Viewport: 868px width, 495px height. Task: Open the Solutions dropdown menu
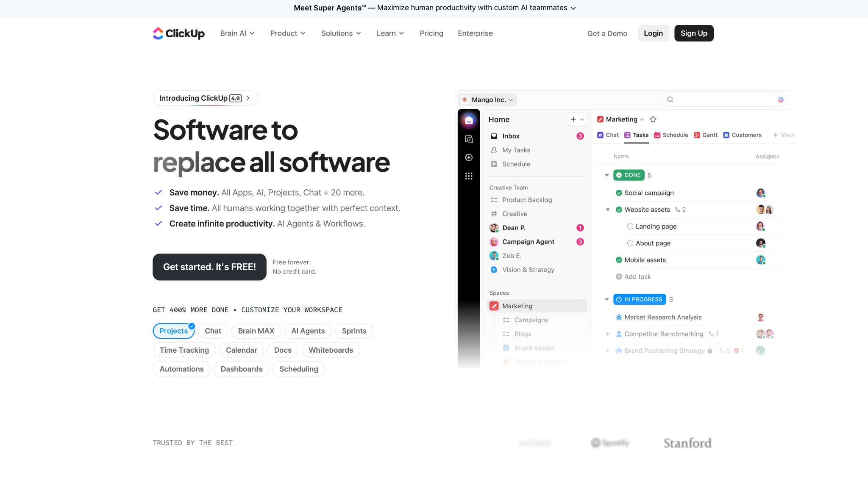(x=341, y=33)
